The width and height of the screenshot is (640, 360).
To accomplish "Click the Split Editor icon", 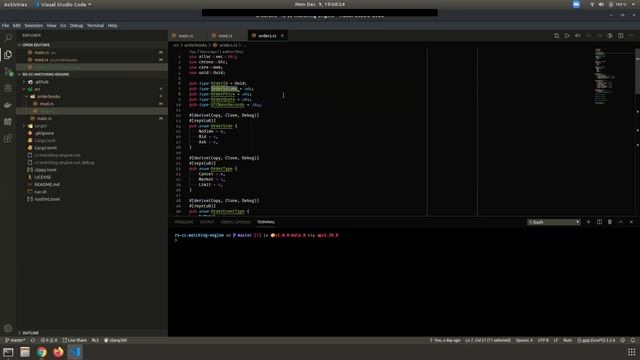I will pos(620,36).
